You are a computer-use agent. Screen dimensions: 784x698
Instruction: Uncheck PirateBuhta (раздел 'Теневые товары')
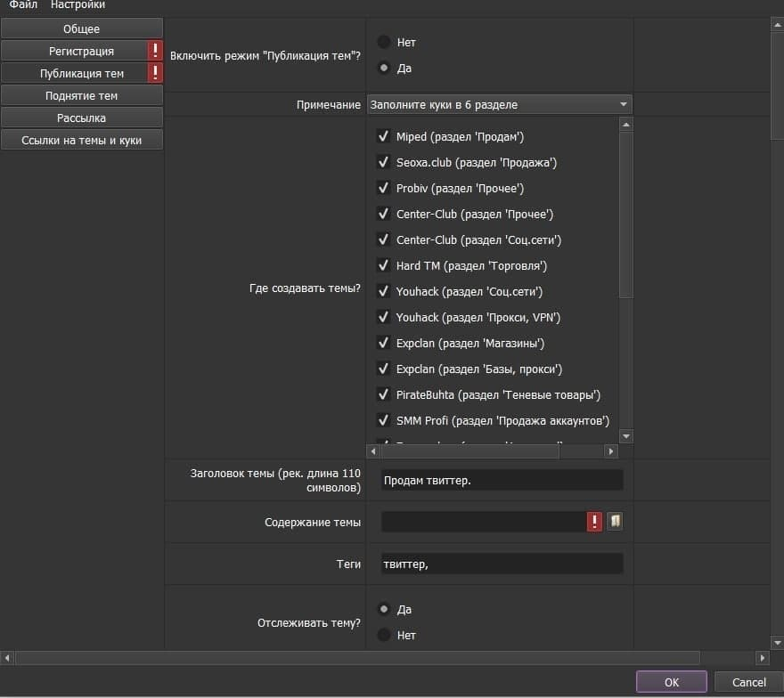pyautogui.click(x=383, y=394)
